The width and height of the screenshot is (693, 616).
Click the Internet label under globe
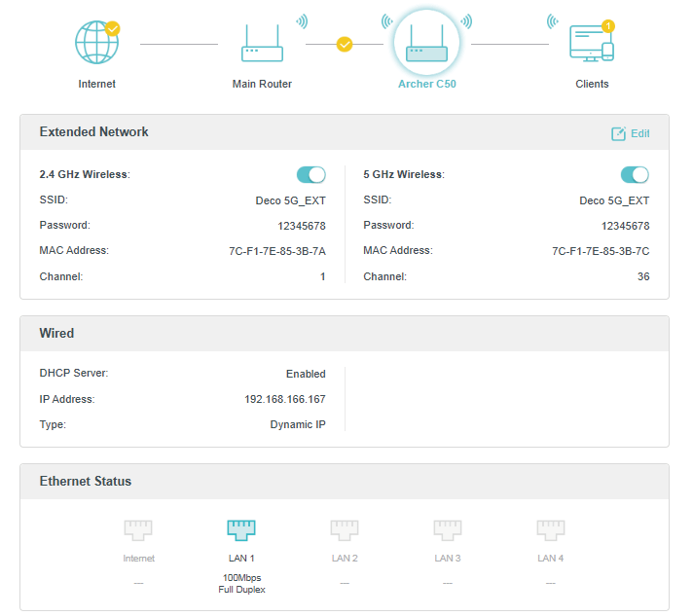click(x=96, y=84)
